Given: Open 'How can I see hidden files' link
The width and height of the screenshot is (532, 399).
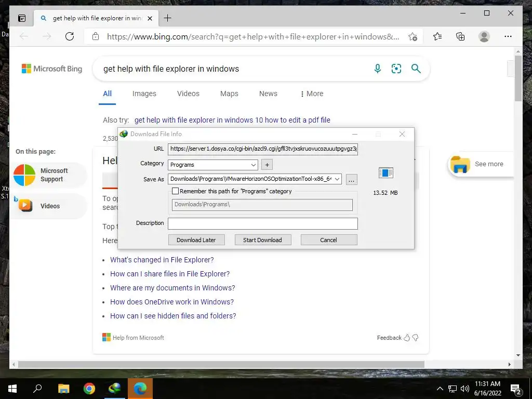Looking at the screenshot, I should 173,316.
